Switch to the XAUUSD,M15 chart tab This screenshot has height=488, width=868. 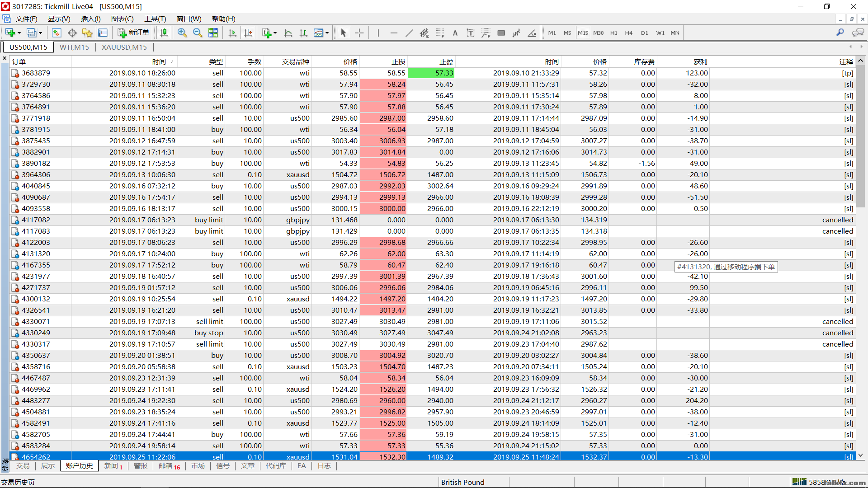pos(124,47)
